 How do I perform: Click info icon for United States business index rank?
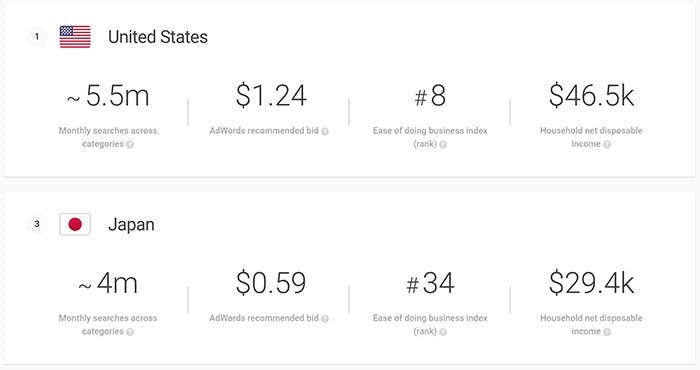pyautogui.click(x=443, y=144)
